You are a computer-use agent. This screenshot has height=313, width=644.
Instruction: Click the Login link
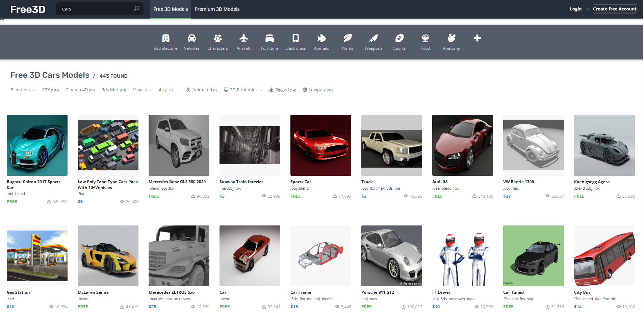click(x=575, y=9)
